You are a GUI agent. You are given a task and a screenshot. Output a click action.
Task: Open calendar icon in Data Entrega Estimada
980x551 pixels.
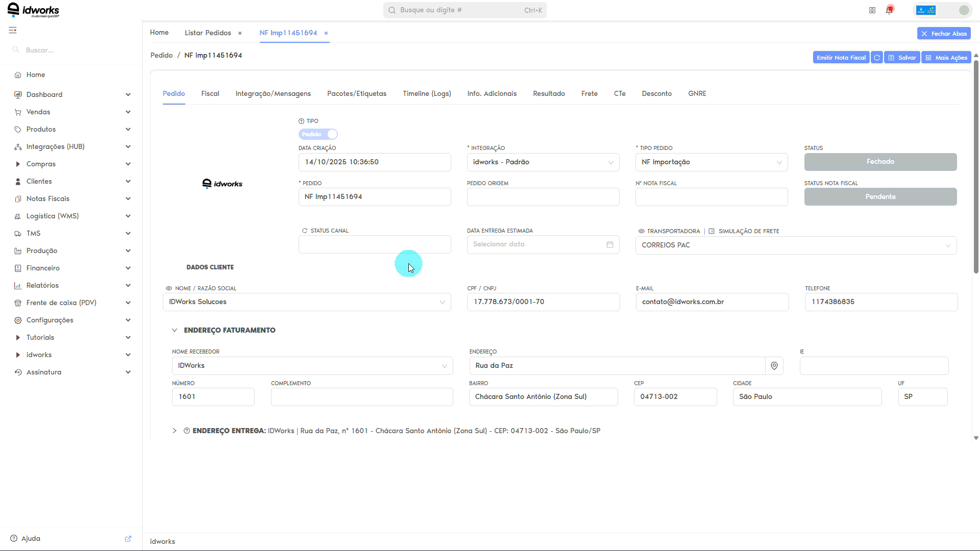point(609,244)
